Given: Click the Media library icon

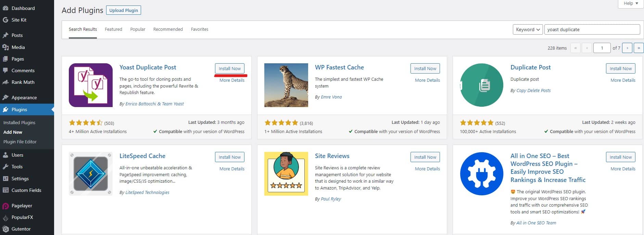Looking at the screenshot, I should (5, 47).
